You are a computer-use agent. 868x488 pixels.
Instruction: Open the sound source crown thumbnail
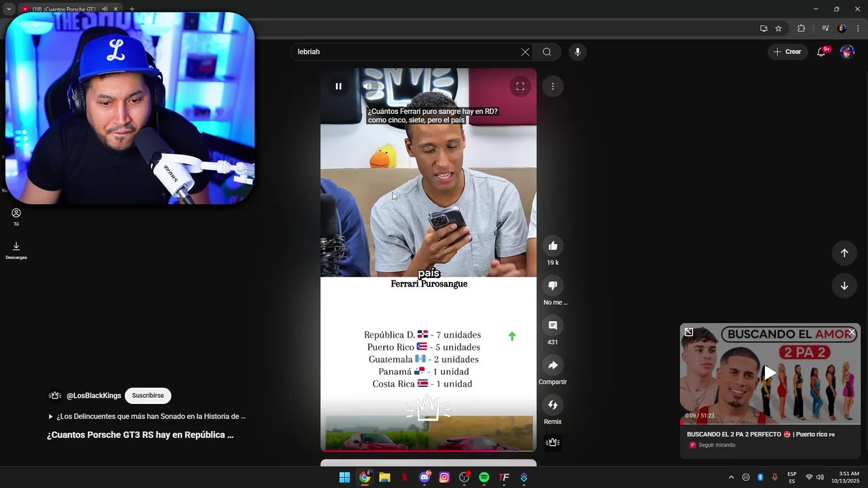click(553, 443)
